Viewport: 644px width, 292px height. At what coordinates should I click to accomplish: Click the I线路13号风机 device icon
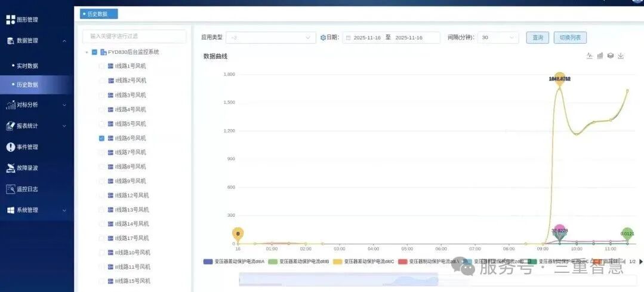(x=110, y=210)
